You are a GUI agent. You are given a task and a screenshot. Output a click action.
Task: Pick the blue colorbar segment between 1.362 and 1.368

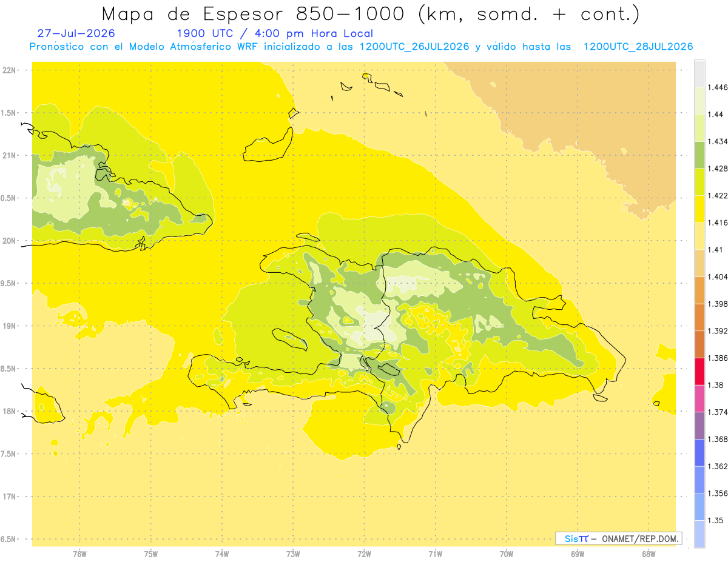pos(699,453)
